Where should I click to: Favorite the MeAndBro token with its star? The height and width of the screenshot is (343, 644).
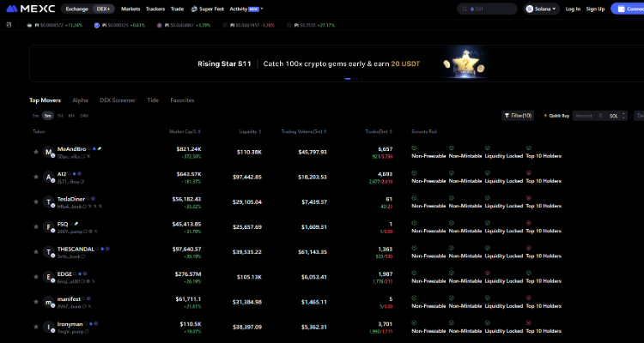[x=36, y=152]
